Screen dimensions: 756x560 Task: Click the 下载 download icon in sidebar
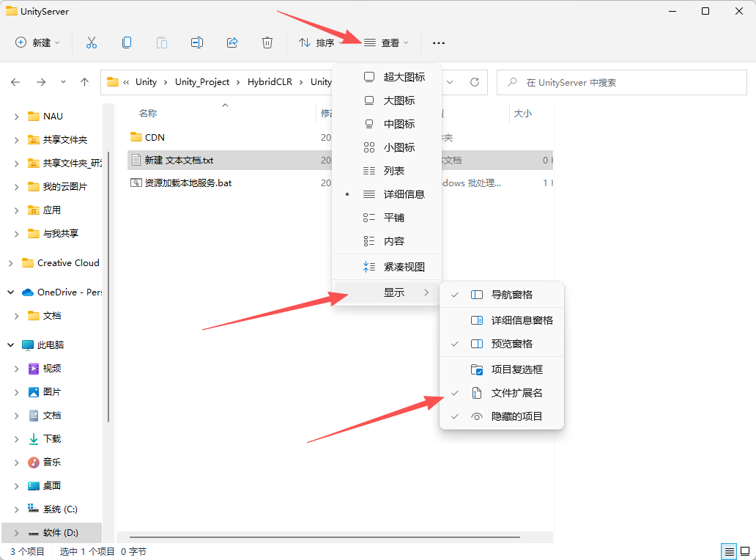point(34,439)
